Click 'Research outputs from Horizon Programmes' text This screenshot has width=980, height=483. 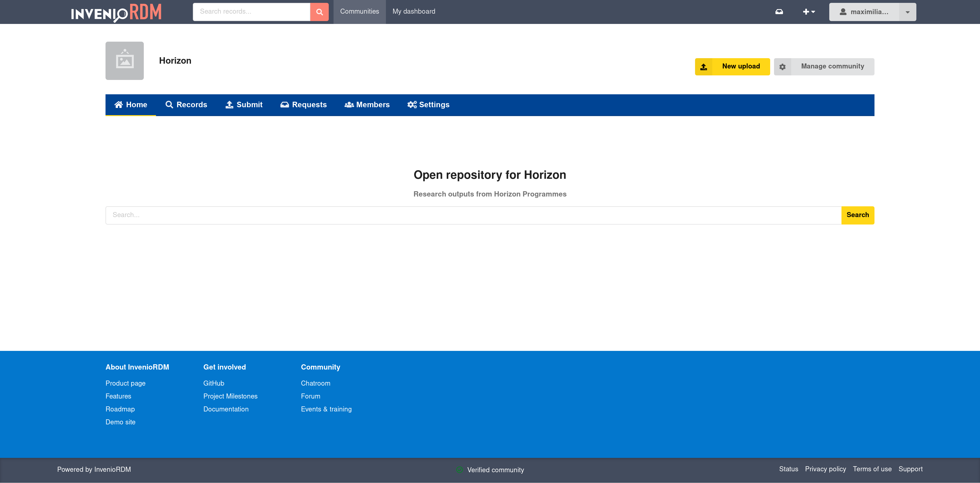(x=490, y=194)
